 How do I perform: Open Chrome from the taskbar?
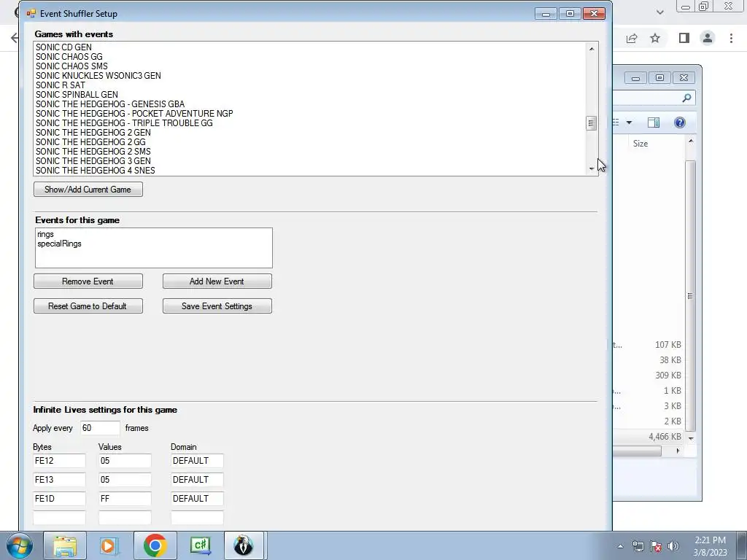(x=155, y=545)
